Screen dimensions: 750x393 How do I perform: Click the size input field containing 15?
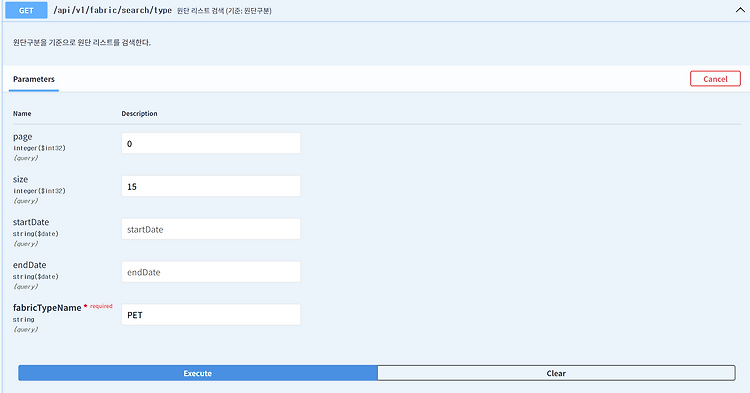pyautogui.click(x=211, y=186)
